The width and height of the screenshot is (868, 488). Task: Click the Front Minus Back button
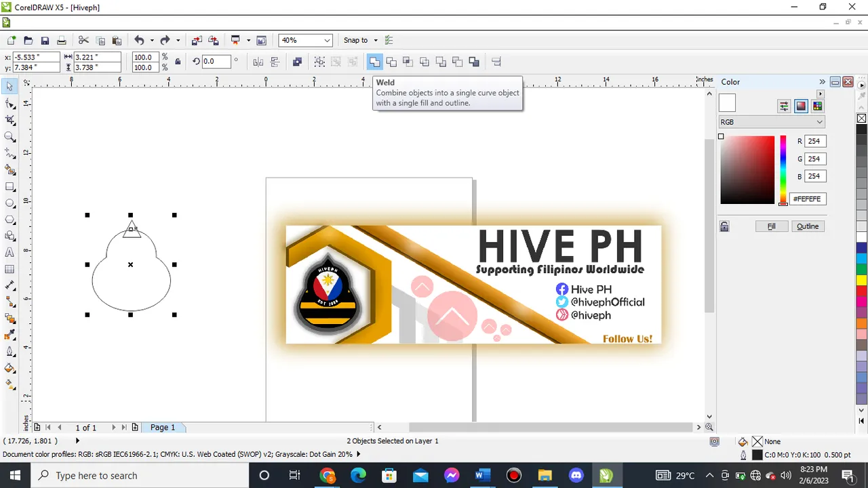coord(441,62)
